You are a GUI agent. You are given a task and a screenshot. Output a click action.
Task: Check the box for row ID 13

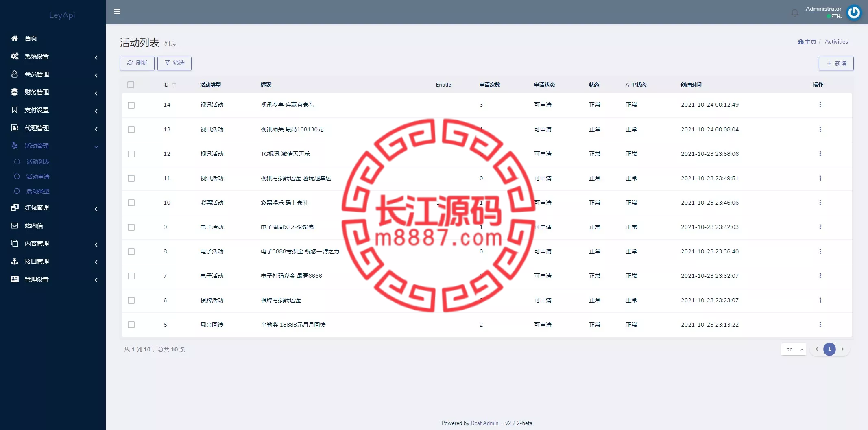pos(131,129)
